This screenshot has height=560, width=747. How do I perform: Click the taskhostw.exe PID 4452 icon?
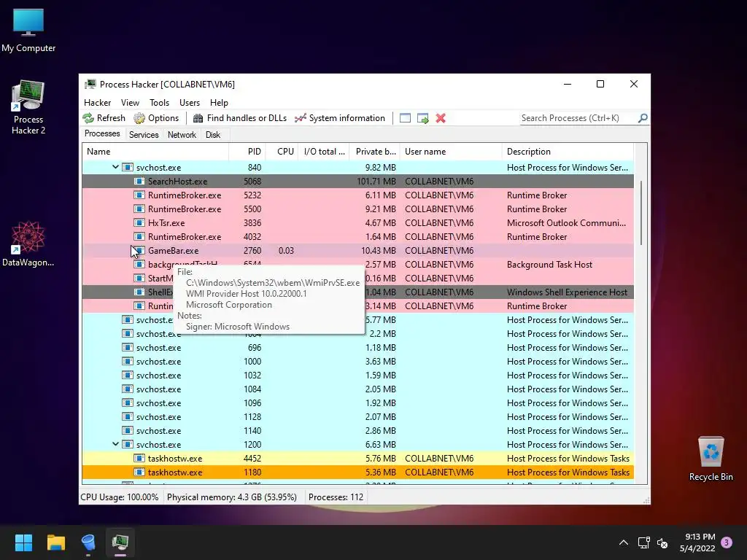coord(139,458)
